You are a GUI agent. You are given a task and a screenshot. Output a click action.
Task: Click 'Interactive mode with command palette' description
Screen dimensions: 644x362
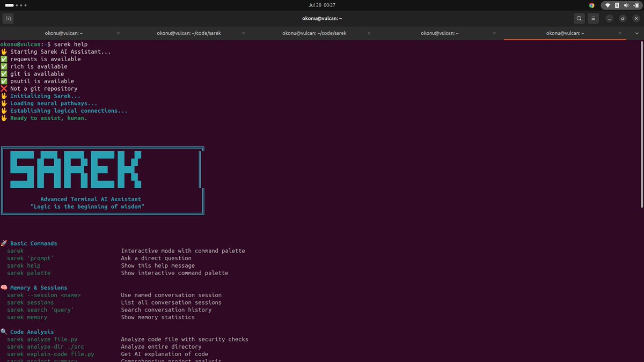[x=183, y=251]
